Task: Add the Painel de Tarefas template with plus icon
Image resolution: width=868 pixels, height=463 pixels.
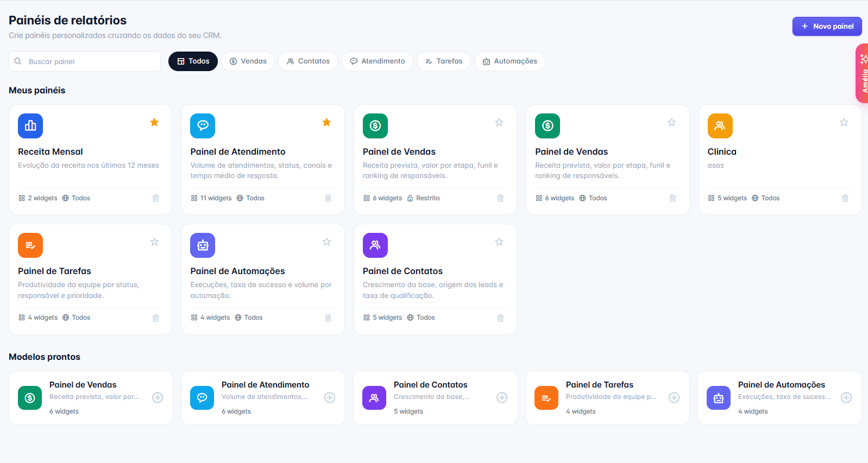Action: click(674, 398)
